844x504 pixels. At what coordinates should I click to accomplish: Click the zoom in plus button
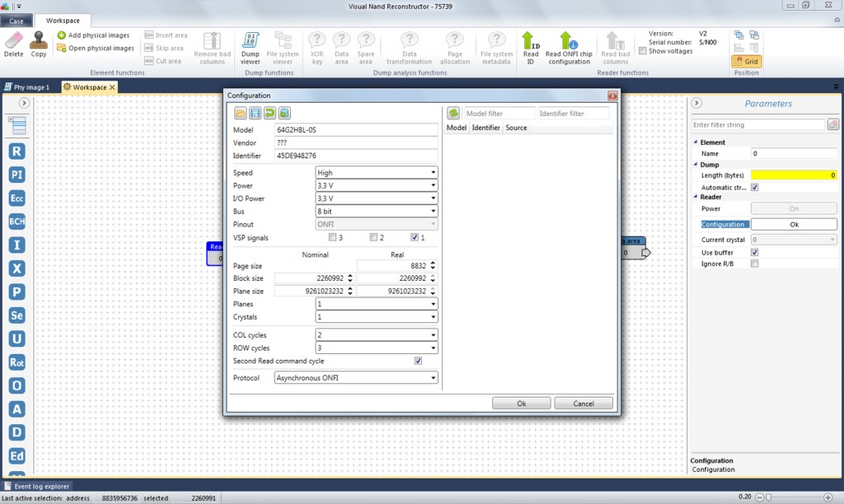coord(828,497)
